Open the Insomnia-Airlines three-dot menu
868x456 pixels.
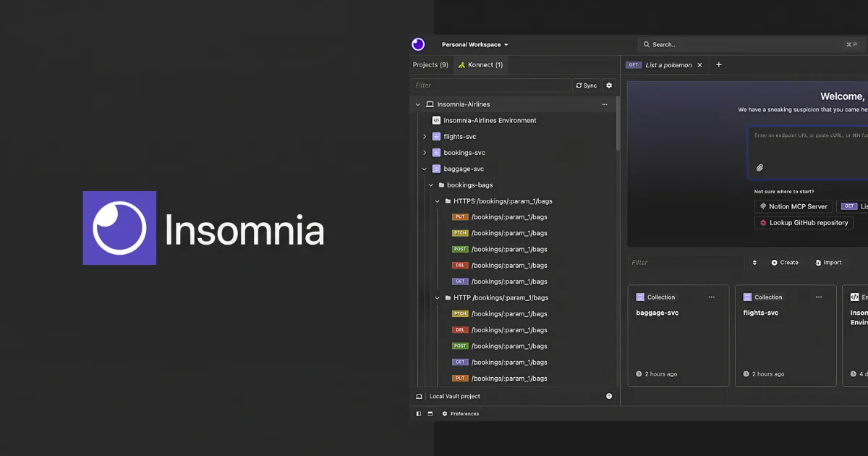coord(605,104)
